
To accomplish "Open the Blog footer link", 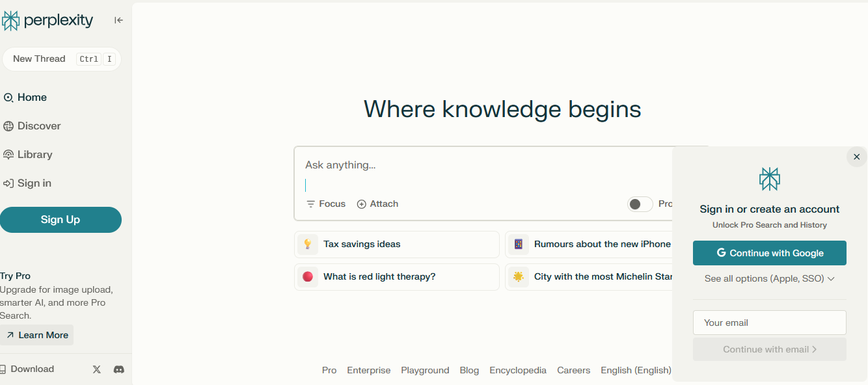I will (469, 370).
